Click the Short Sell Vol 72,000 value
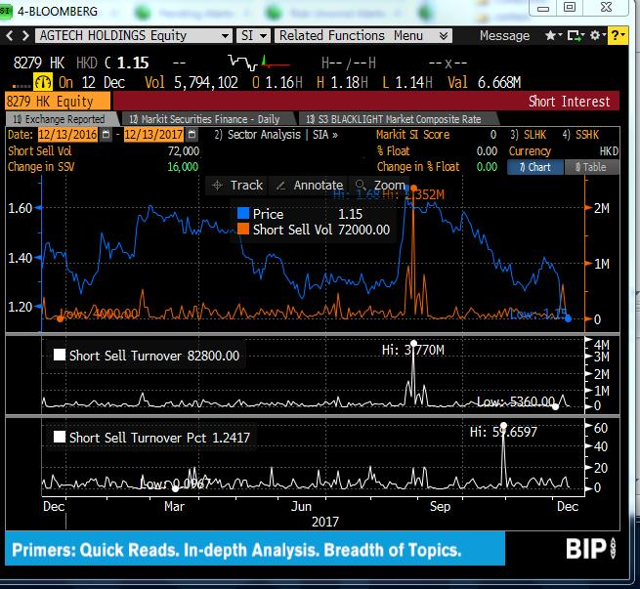Viewport: 640px width, 589px height. click(x=183, y=151)
